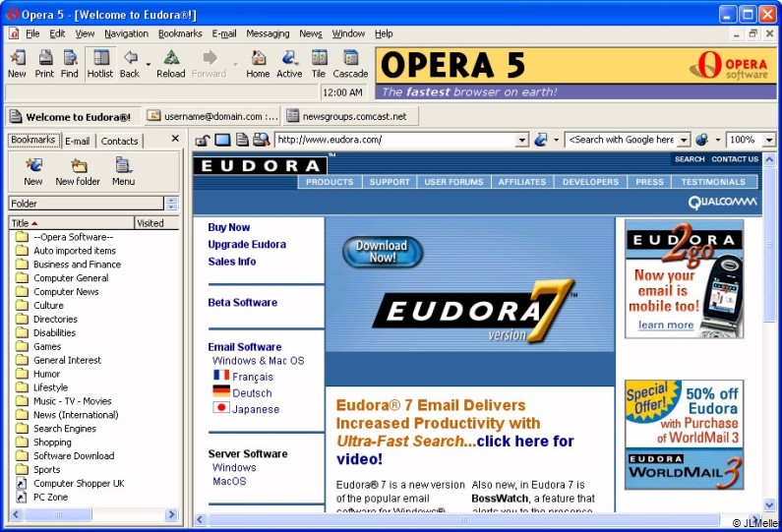Screen dimensions: 782x532
Task: Click the page vertical scrollbar down arrow
Action: click(769, 504)
